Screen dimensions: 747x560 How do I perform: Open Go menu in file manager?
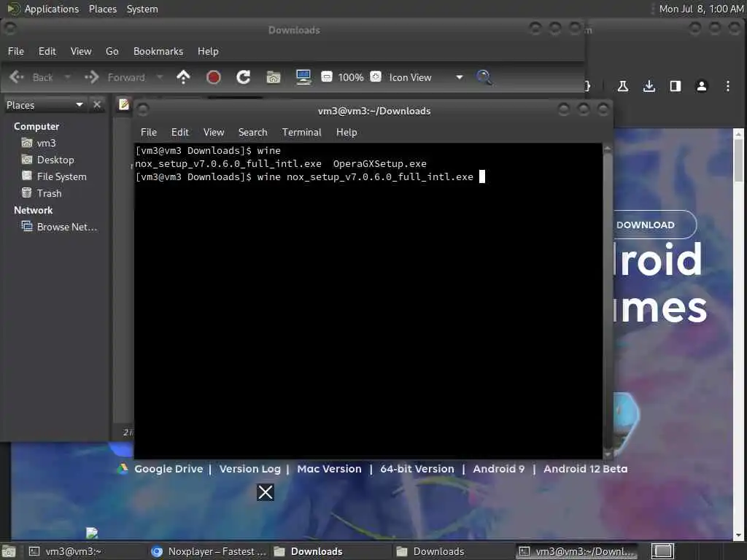112,51
